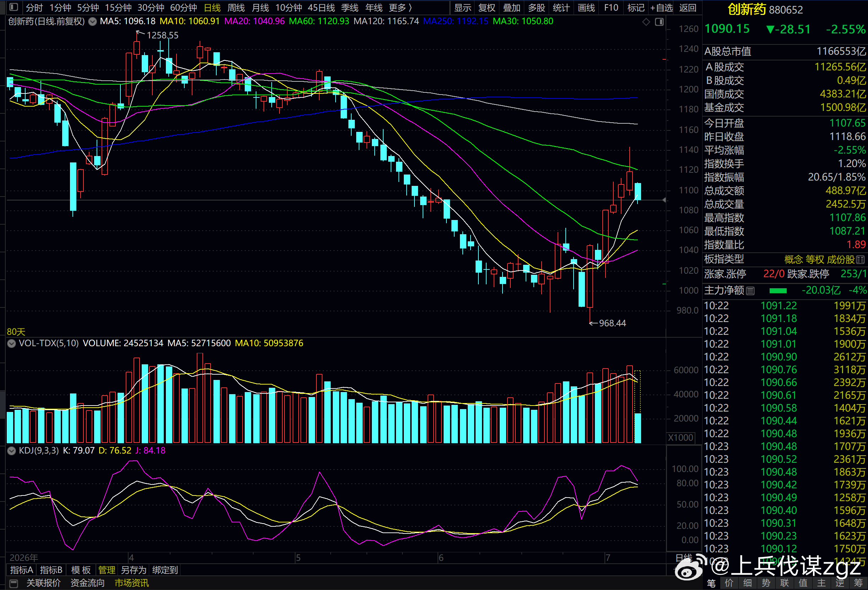Click the 管理 manage tab

(x=107, y=570)
